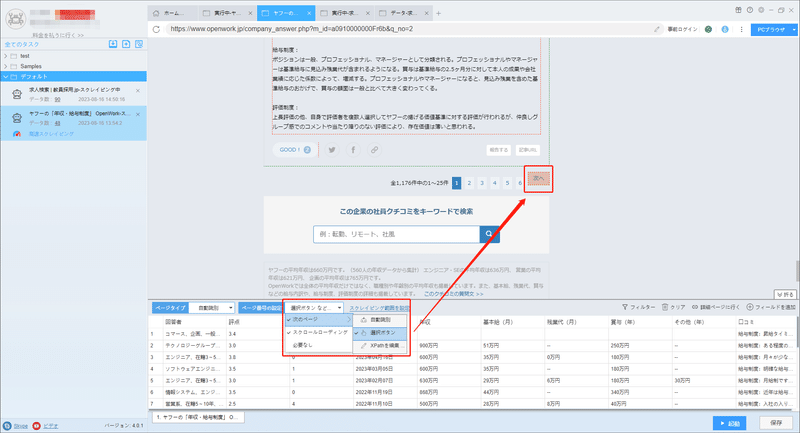800x433 pixels.
Task: Click スクレイピング範囲を設定 link
Action: click(x=379, y=308)
